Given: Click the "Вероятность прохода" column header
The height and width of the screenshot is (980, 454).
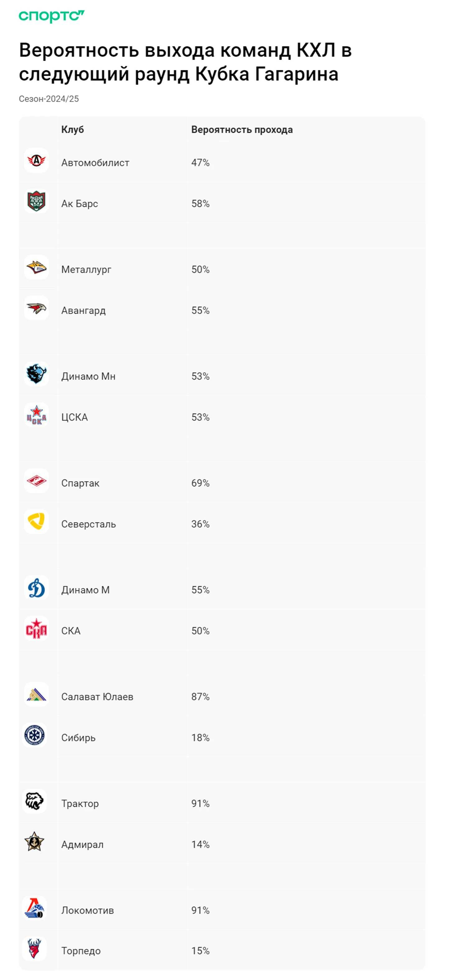Looking at the screenshot, I should point(242,130).
